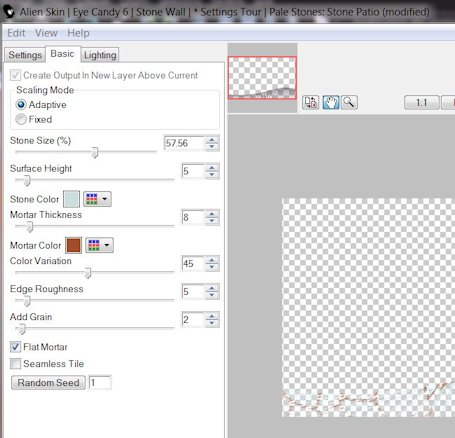The image size is (455, 438).
Task: Expand Mortar Color preset dropdown arrow
Action: point(107,245)
